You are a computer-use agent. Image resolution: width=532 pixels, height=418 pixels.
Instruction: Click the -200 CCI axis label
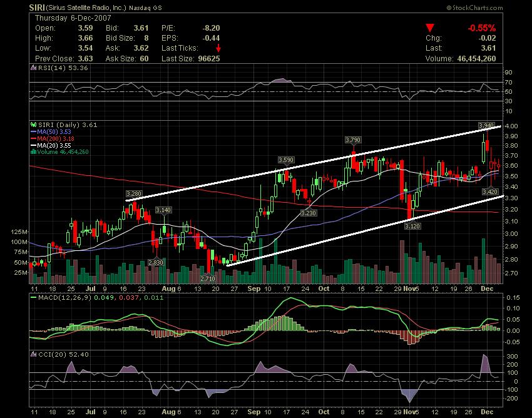(511, 399)
